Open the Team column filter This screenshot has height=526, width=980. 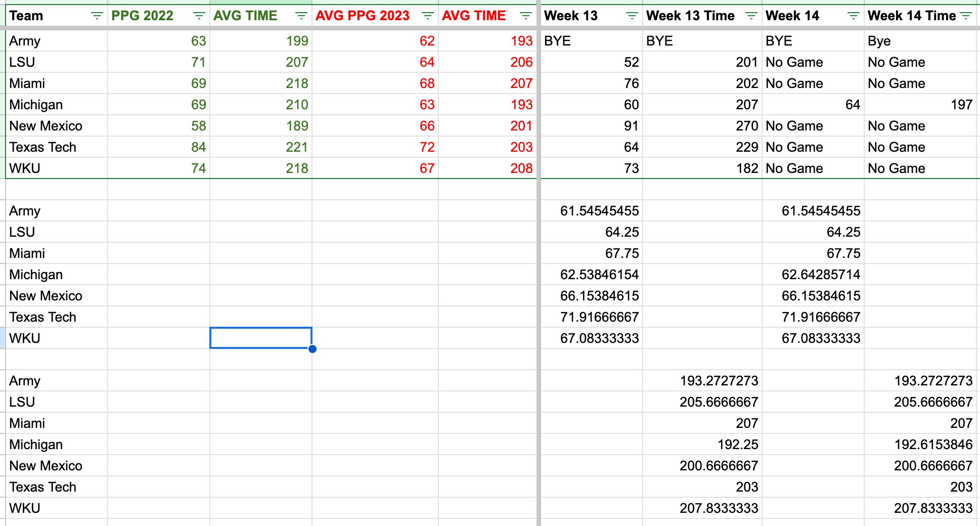tap(97, 16)
